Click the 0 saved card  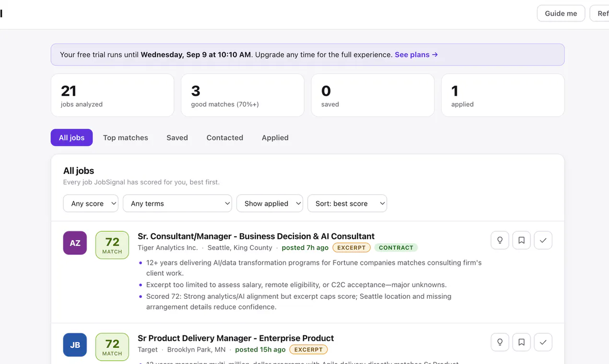(373, 95)
